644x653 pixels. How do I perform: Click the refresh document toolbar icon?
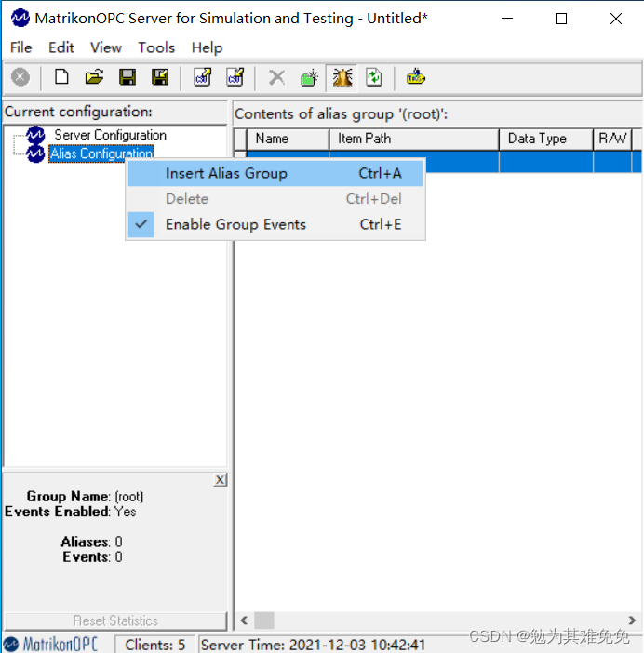pyautogui.click(x=374, y=77)
